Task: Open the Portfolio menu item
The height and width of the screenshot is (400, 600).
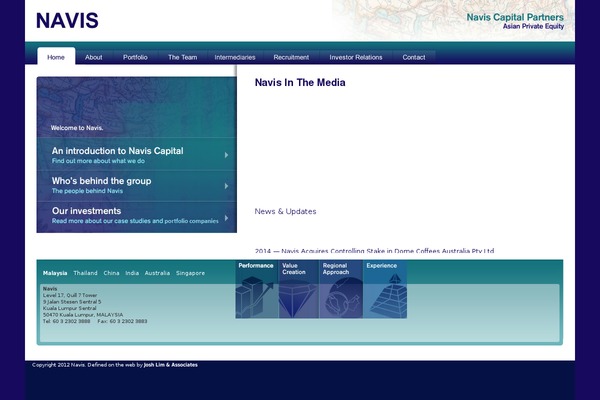Action: pyautogui.click(x=135, y=57)
